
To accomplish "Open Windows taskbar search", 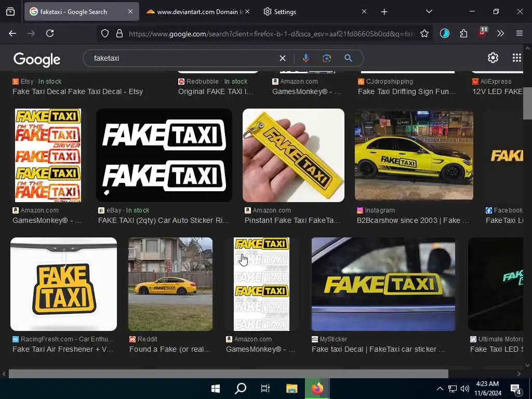I will click(x=240, y=389).
